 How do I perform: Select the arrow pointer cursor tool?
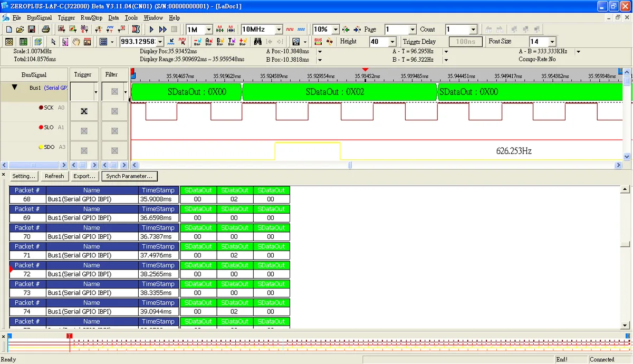(53, 42)
